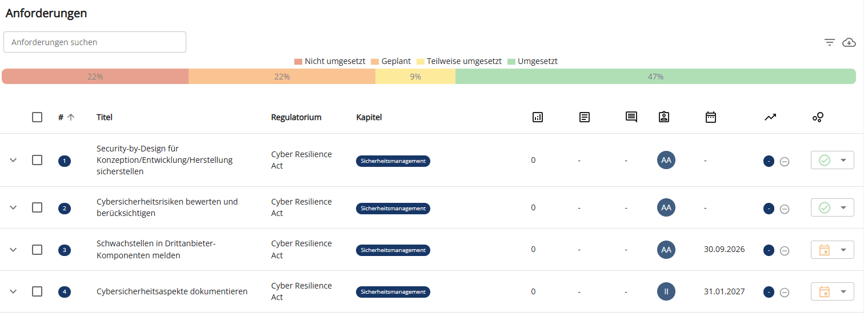868x316 pixels.
Task: Click the trending arrow column icon
Action: click(x=770, y=117)
